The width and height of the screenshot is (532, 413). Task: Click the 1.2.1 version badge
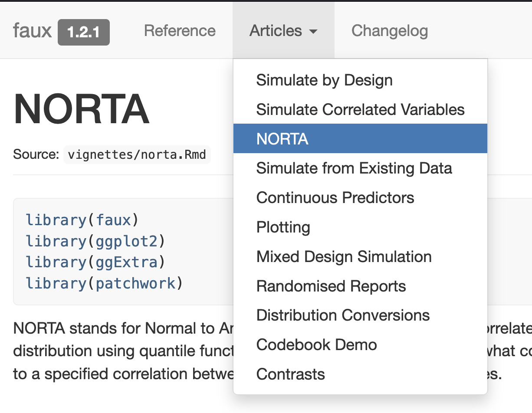point(83,32)
